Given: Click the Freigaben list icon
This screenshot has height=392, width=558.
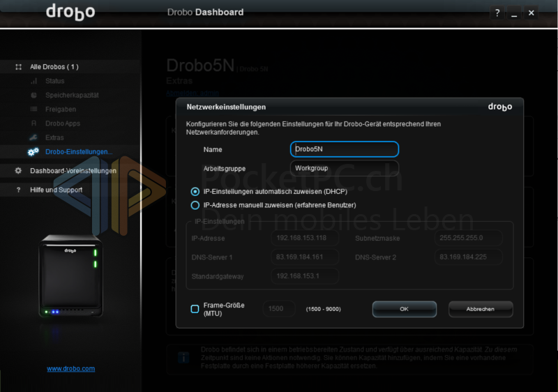Looking at the screenshot, I should (33, 110).
